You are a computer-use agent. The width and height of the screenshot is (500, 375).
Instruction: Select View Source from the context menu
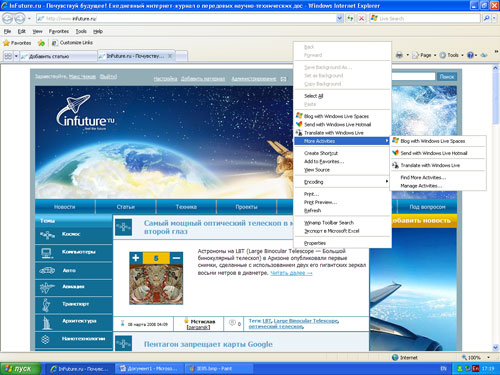(317, 170)
